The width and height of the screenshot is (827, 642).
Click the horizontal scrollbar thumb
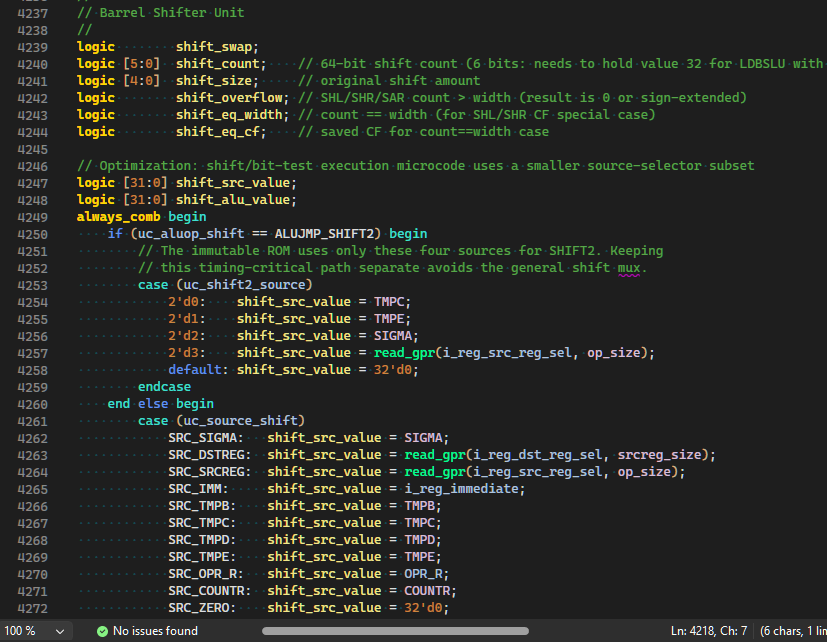pyautogui.click(x=395, y=631)
